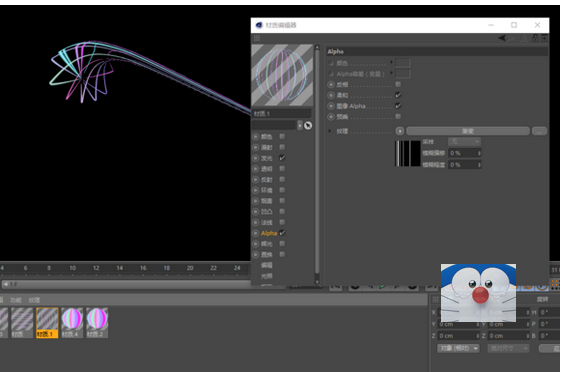
Task: Click the new-window plus icon beside the lock
Action: [x=544, y=38]
